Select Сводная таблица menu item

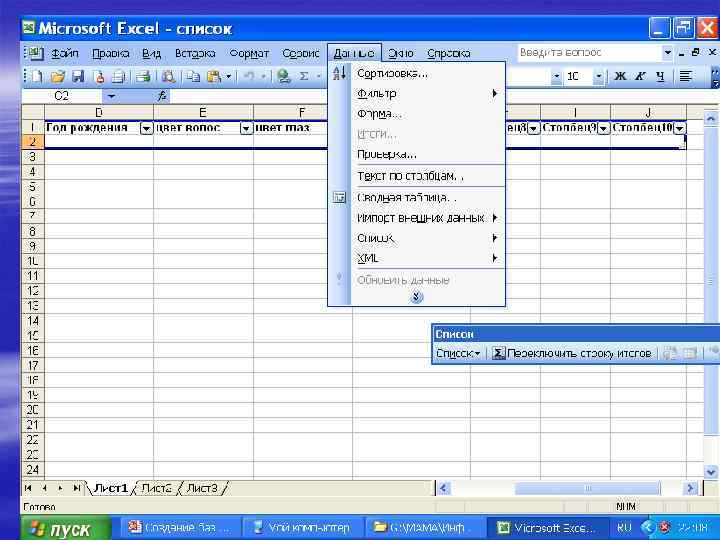tap(417, 198)
